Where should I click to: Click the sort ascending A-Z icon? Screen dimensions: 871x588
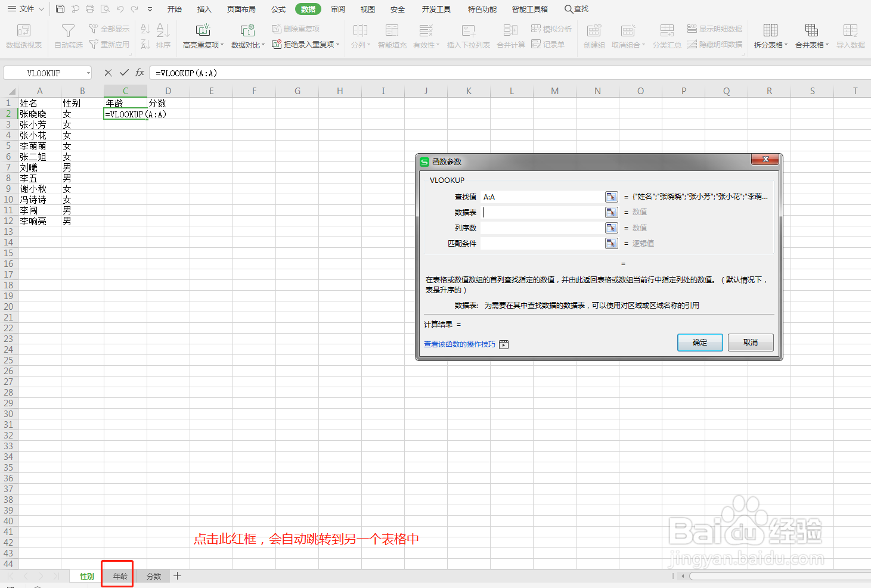coord(145,29)
